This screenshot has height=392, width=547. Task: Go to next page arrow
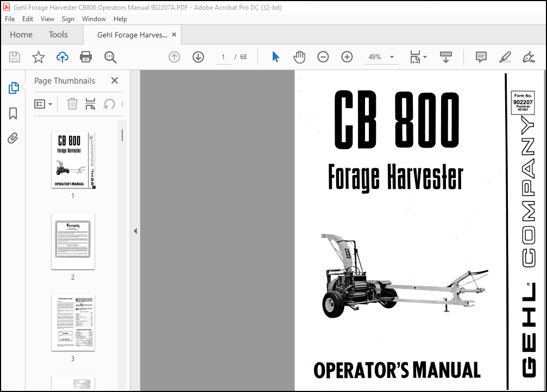pos(198,57)
